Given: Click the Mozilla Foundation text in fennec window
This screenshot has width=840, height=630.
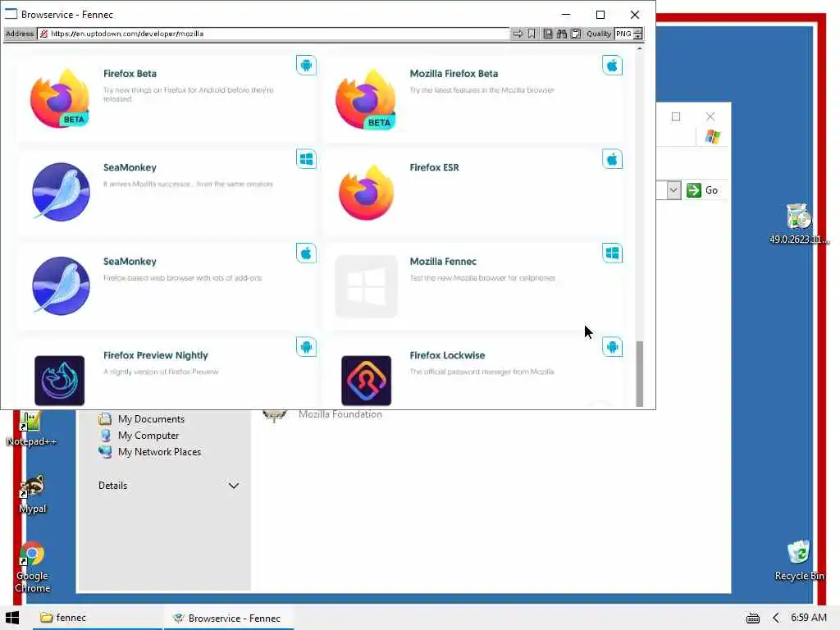Looking at the screenshot, I should point(340,414).
